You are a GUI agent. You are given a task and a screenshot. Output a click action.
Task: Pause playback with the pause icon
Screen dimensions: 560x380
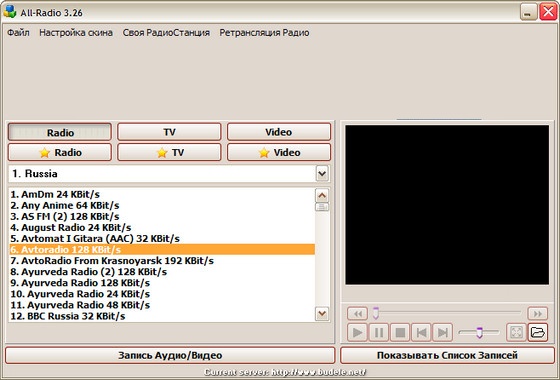(x=379, y=332)
